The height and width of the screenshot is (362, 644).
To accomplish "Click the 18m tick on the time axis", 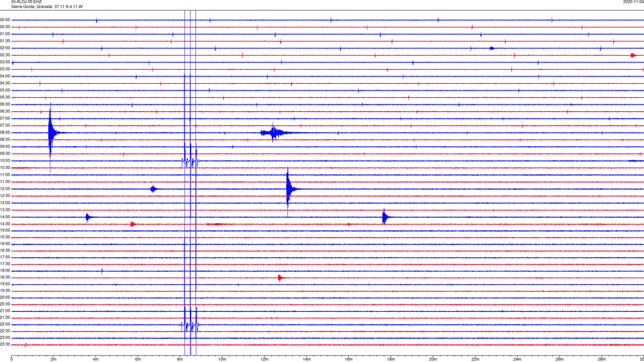I will tap(390, 359).
